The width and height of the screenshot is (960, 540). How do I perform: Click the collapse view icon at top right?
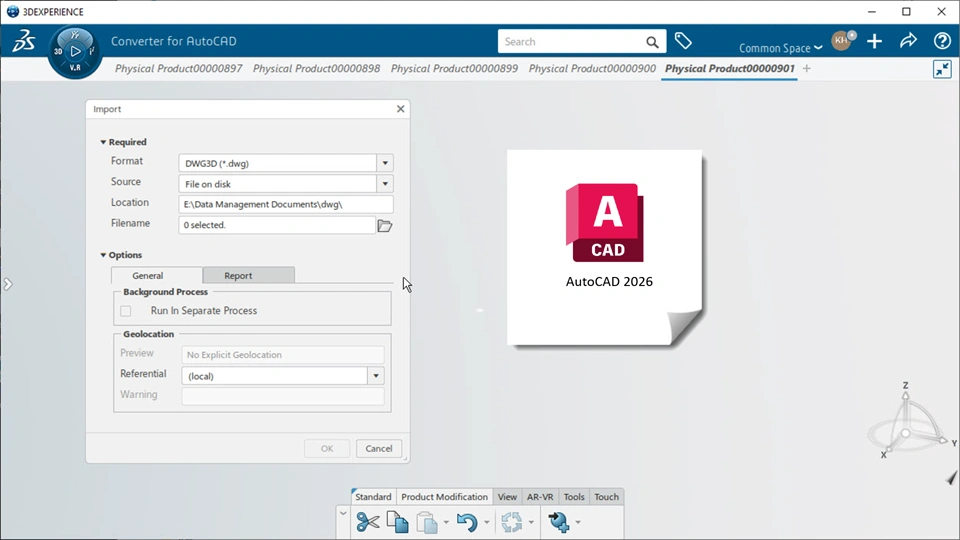pyautogui.click(x=942, y=69)
